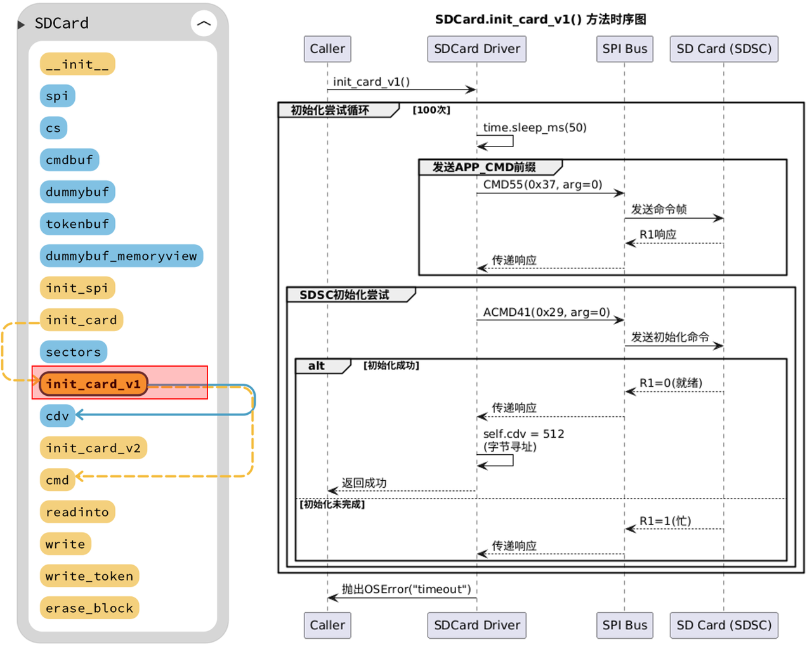The image size is (812, 647).
Task: Click the top Caller participant box
Action: (327, 49)
